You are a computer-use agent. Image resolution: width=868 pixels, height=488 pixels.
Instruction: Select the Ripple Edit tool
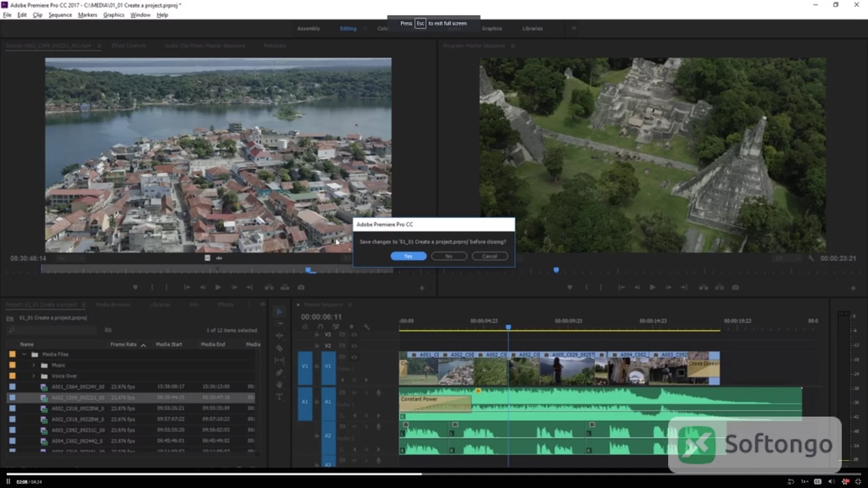pyautogui.click(x=279, y=336)
